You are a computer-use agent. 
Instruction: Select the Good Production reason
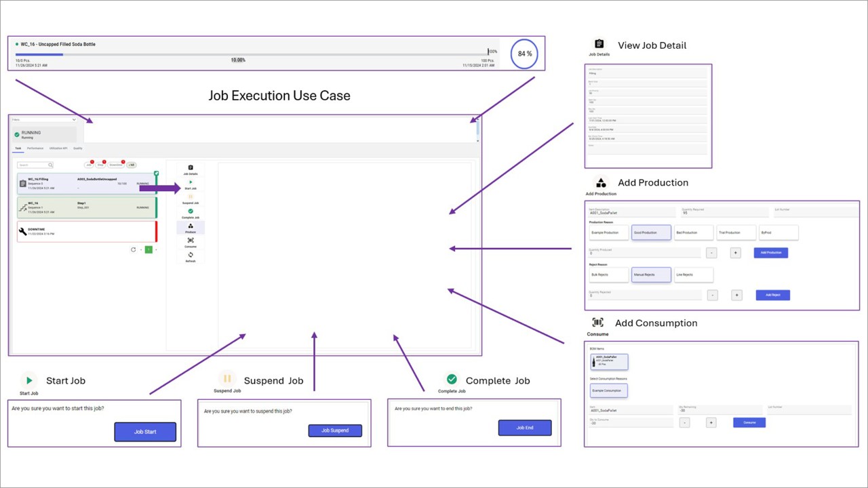[651, 232]
